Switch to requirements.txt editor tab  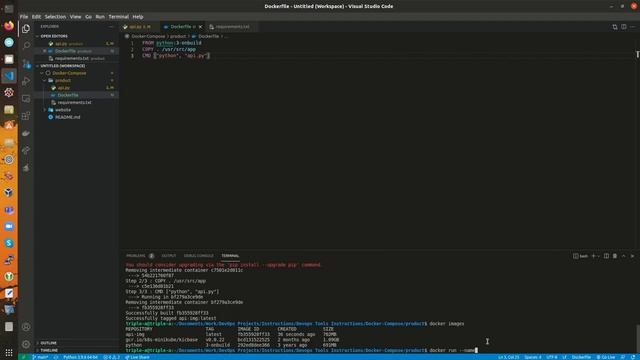tap(232, 27)
